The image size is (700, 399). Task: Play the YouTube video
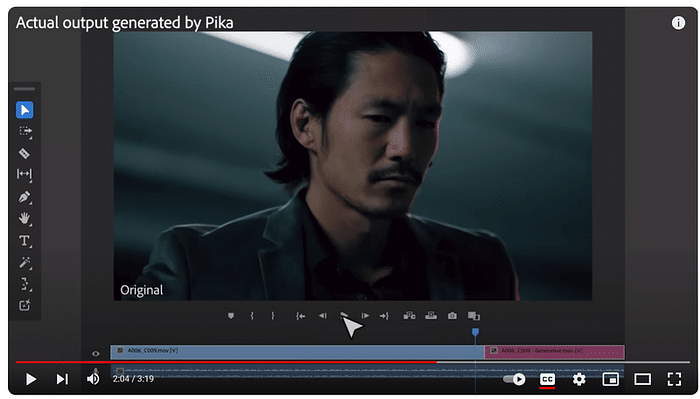point(31,379)
